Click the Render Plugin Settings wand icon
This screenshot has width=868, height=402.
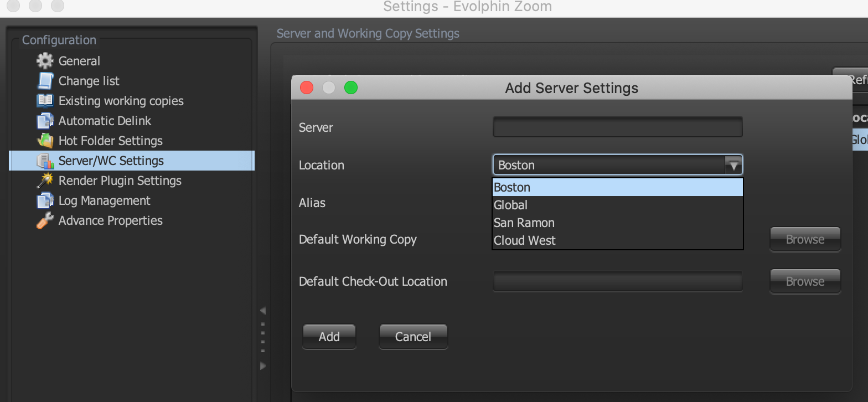coord(45,181)
